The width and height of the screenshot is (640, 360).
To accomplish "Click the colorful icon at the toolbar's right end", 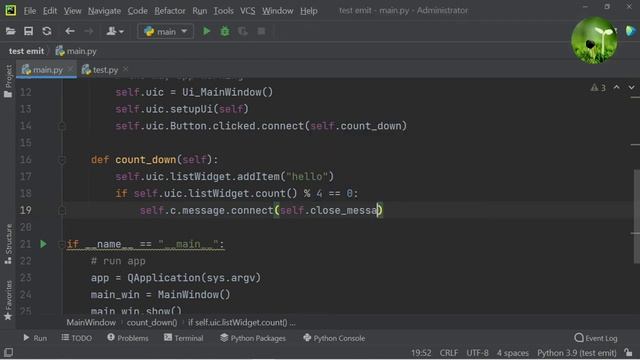I will pyautogui.click(x=631, y=31).
